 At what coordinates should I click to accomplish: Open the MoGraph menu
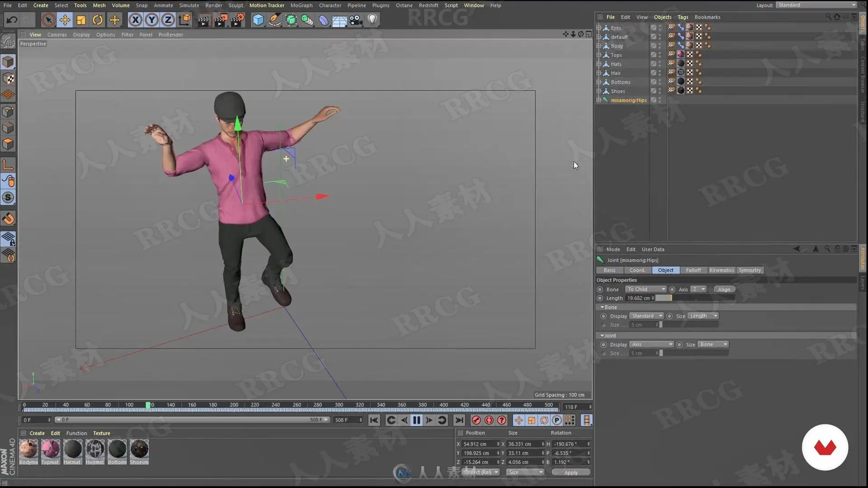click(x=301, y=5)
